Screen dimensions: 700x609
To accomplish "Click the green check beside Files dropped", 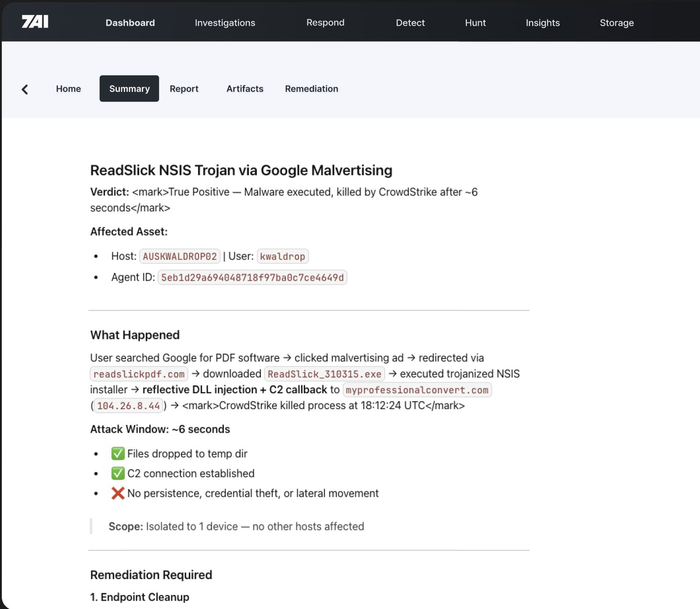I will [x=118, y=453].
